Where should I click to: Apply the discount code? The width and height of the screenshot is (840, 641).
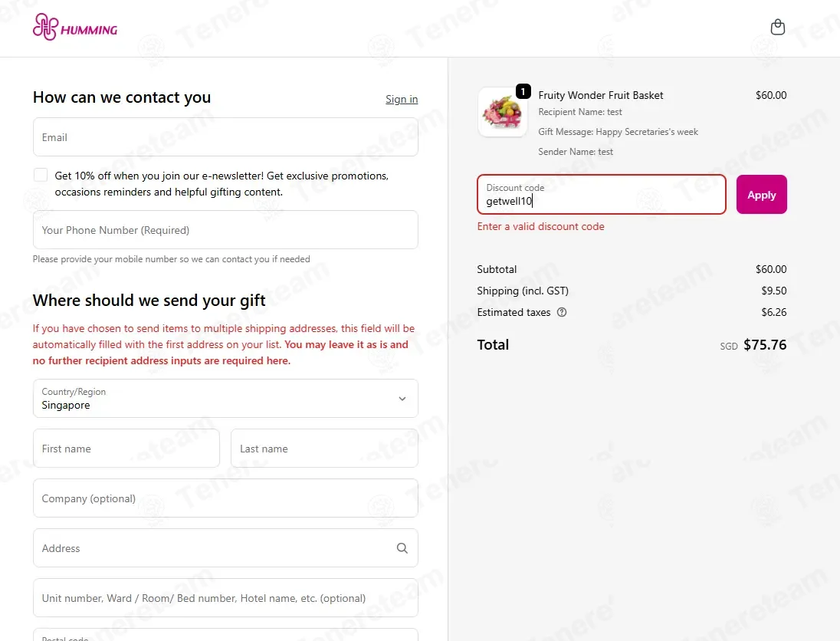pyautogui.click(x=761, y=195)
